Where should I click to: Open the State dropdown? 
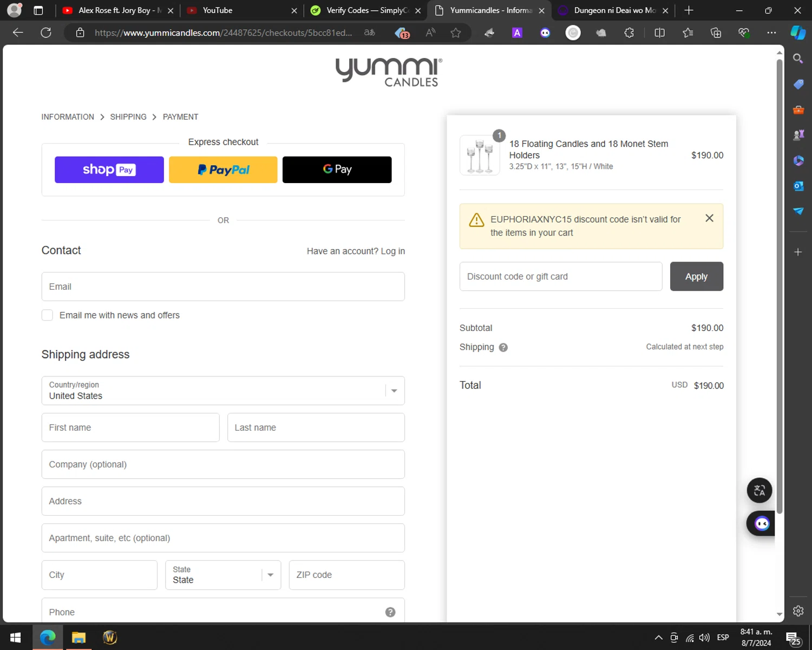click(x=223, y=575)
